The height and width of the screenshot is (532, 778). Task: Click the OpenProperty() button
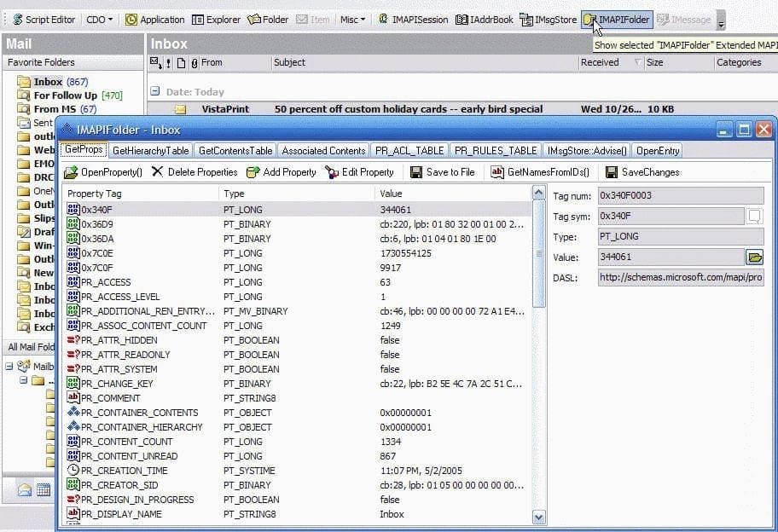coord(103,172)
